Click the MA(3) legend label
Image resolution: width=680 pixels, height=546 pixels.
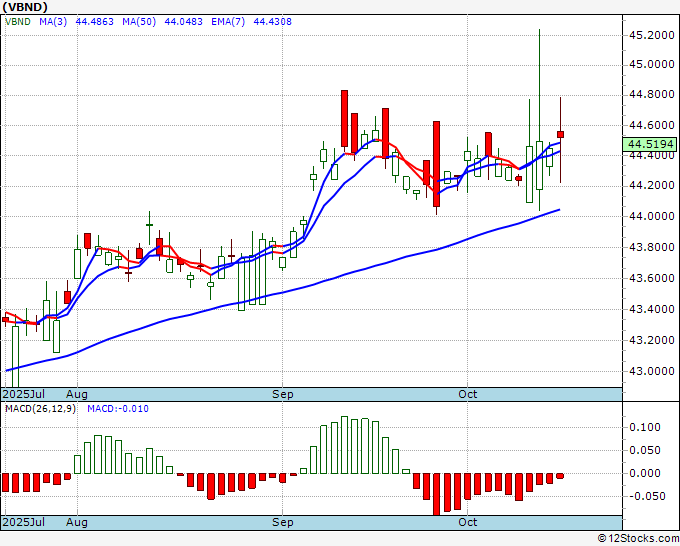point(53,21)
